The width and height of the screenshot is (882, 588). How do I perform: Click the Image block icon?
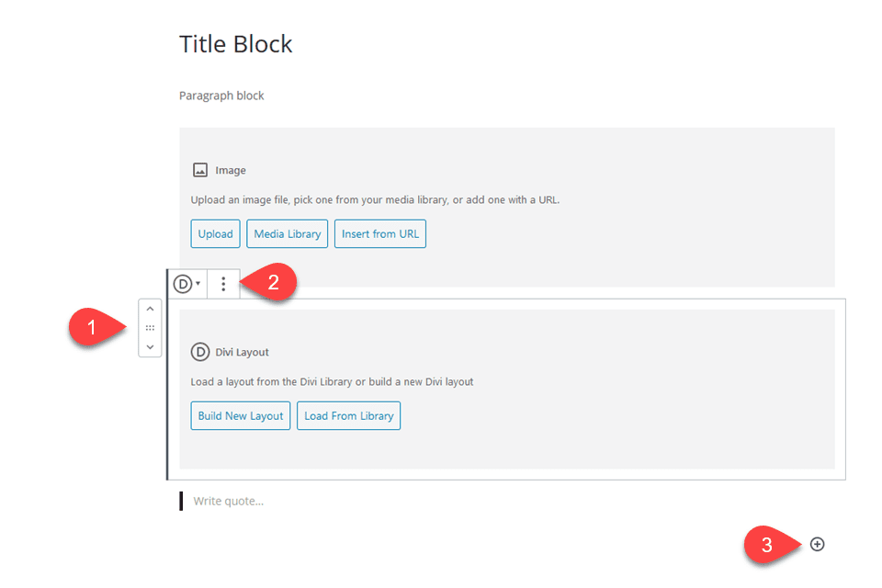pos(199,169)
